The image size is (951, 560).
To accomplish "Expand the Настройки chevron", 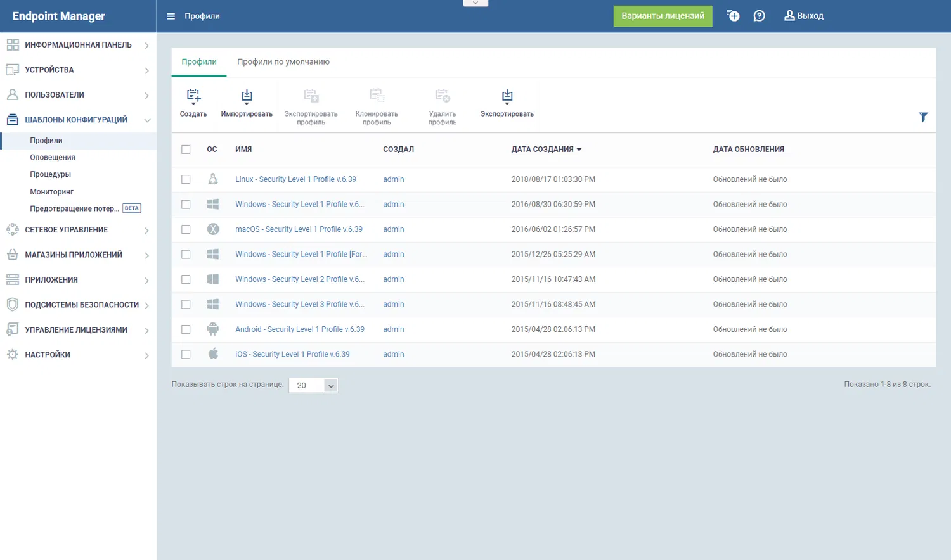I will 146,355.
